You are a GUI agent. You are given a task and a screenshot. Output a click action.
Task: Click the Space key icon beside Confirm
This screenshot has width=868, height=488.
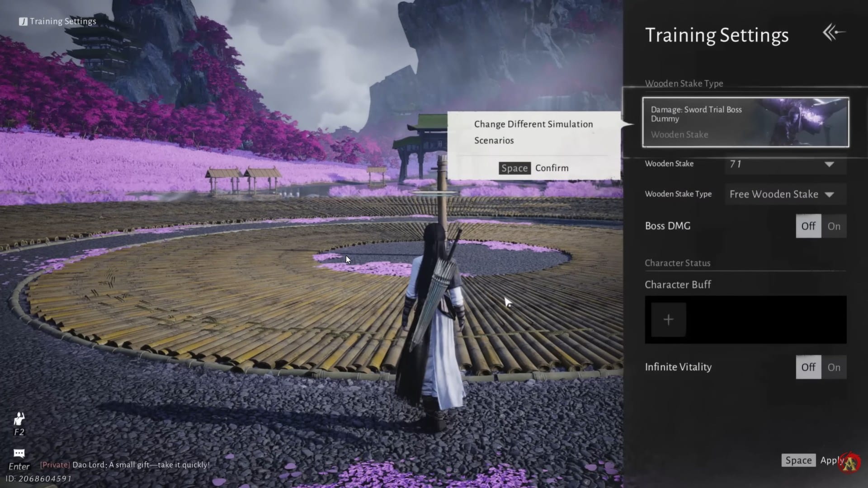(514, 168)
